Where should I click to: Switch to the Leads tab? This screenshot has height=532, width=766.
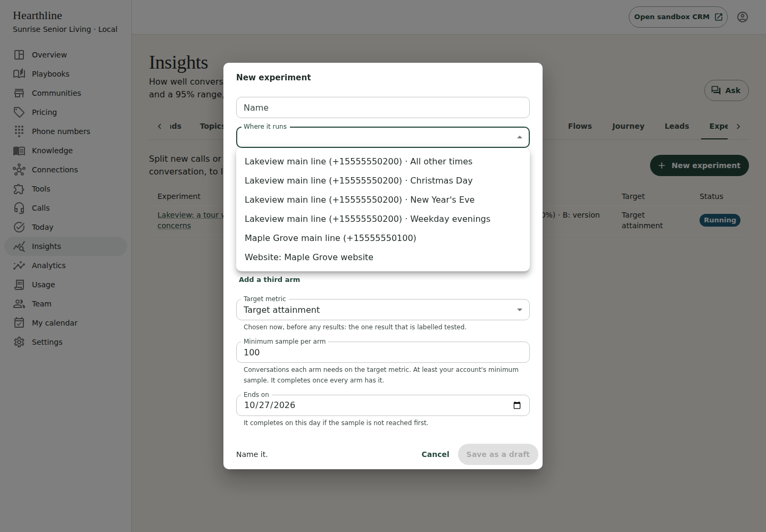click(x=677, y=126)
